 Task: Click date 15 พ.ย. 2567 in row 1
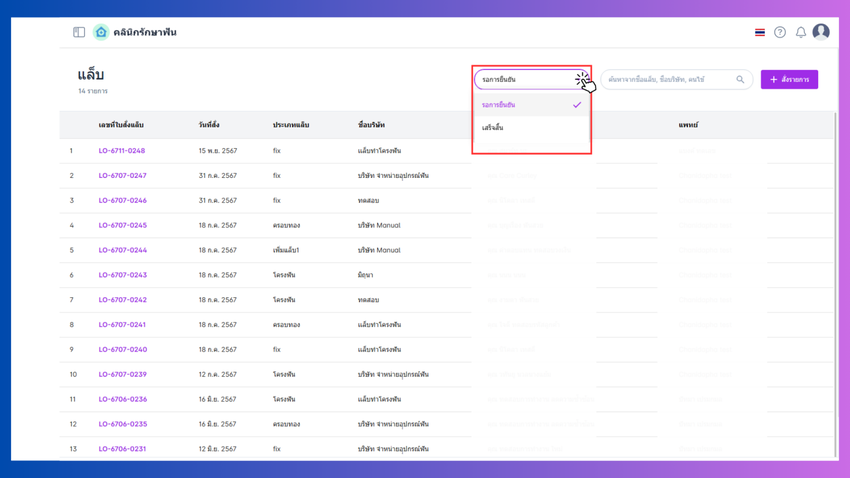tap(217, 151)
